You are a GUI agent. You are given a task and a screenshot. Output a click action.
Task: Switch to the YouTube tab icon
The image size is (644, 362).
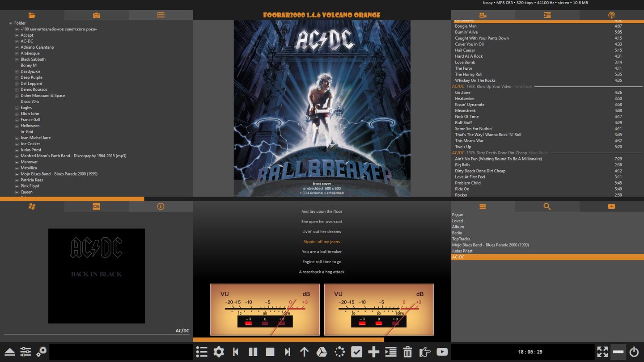click(x=611, y=206)
